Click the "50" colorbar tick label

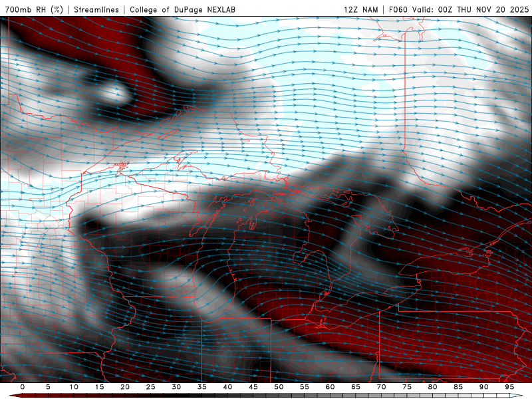(x=279, y=387)
